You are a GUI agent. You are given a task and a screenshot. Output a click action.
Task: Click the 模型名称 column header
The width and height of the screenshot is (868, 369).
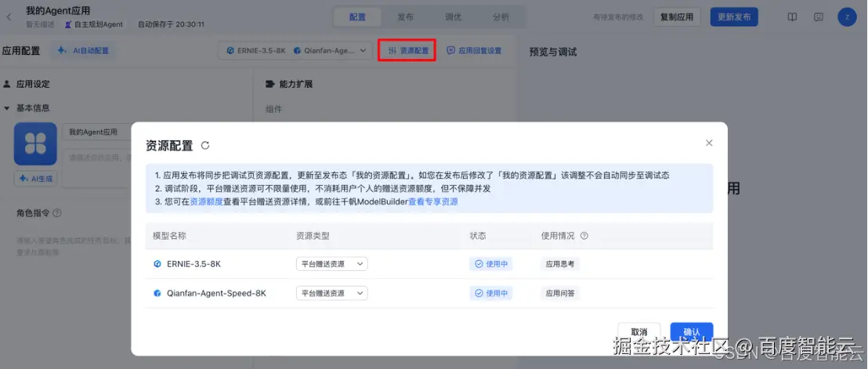[x=169, y=236]
